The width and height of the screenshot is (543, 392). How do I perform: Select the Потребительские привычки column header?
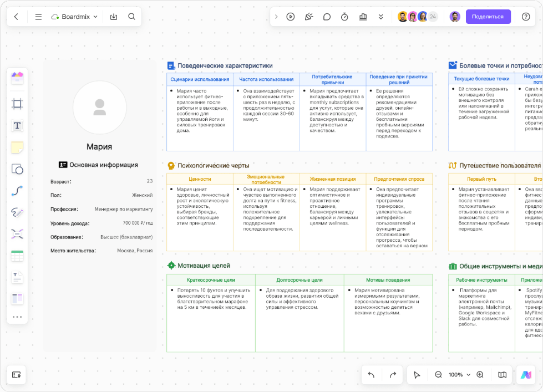click(332, 79)
